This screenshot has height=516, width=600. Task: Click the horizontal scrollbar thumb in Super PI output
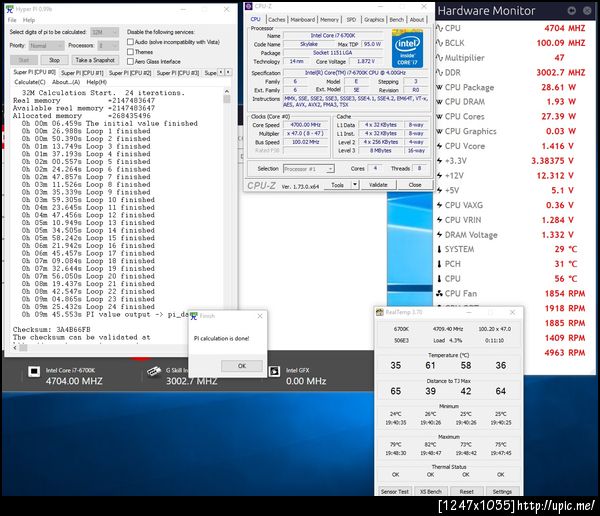23,348
